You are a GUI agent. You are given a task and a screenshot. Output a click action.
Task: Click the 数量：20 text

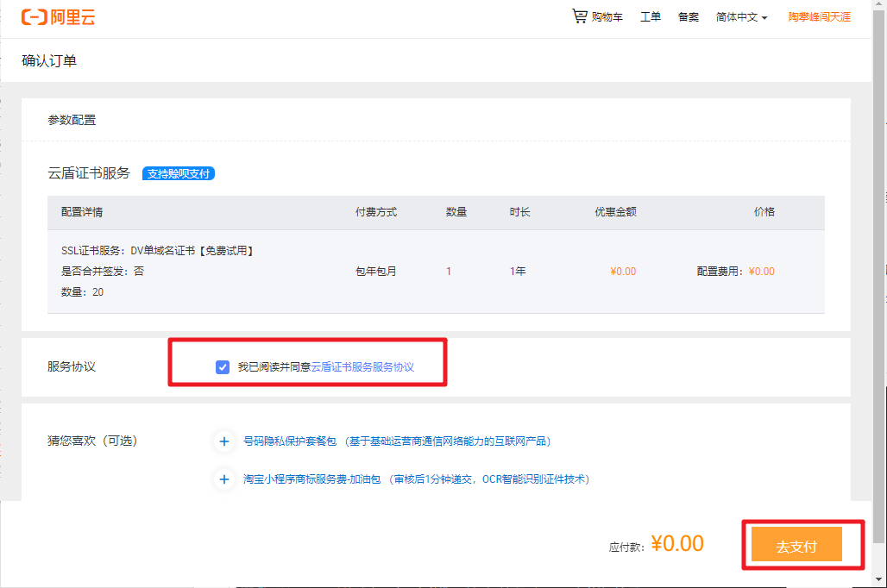[x=82, y=292]
